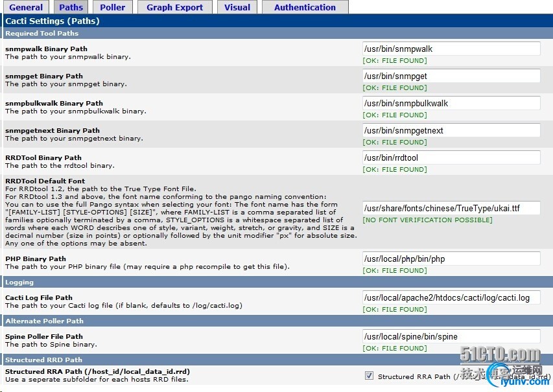
Task: Focus the PHP Binary Path field
Action: click(451, 259)
